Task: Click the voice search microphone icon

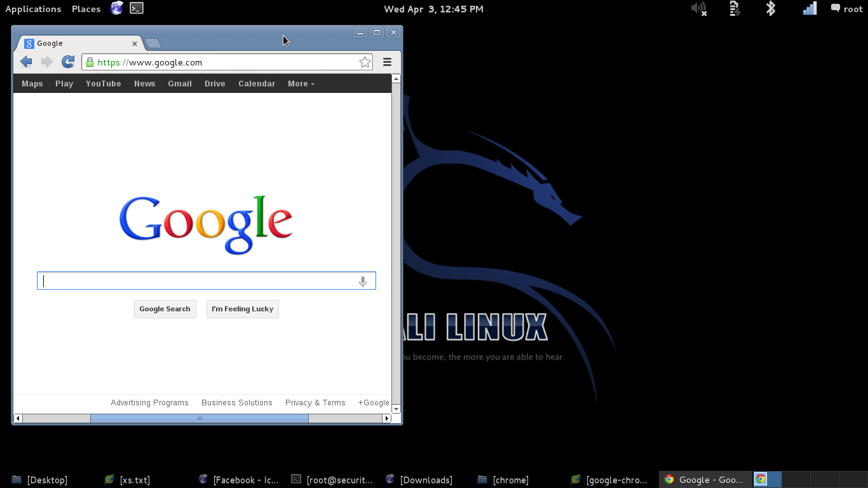Action: [363, 281]
